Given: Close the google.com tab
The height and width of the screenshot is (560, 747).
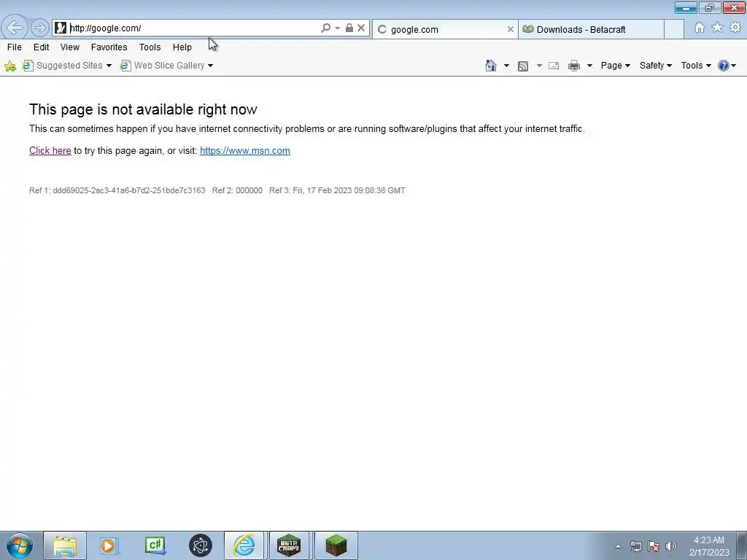Looking at the screenshot, I should (x=510, y=29).
